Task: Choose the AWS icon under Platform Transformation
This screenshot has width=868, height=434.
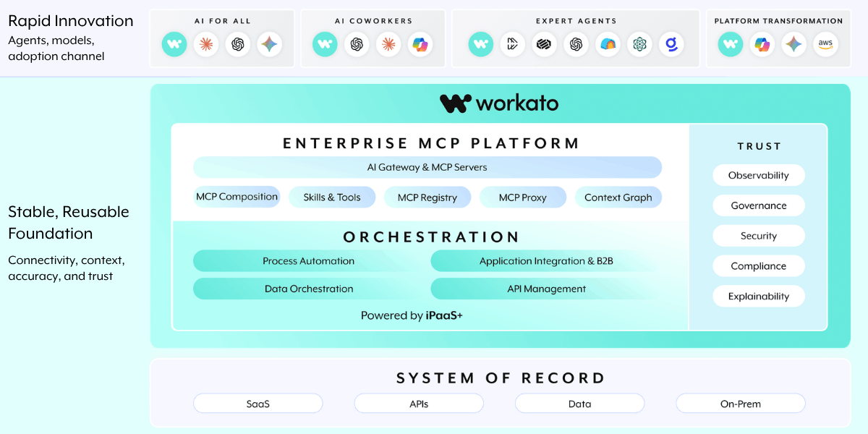Action: 826,45
